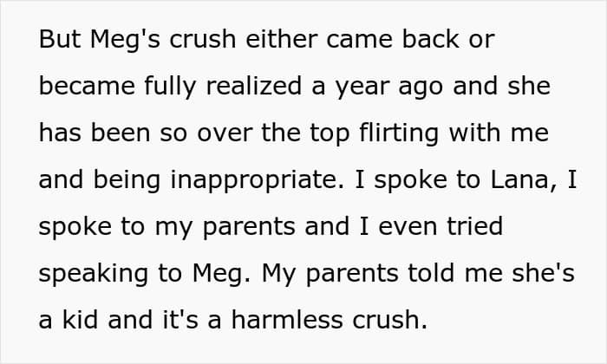
Task: Click the word 'speaking' in the sixth line
Action: (94, 274)
